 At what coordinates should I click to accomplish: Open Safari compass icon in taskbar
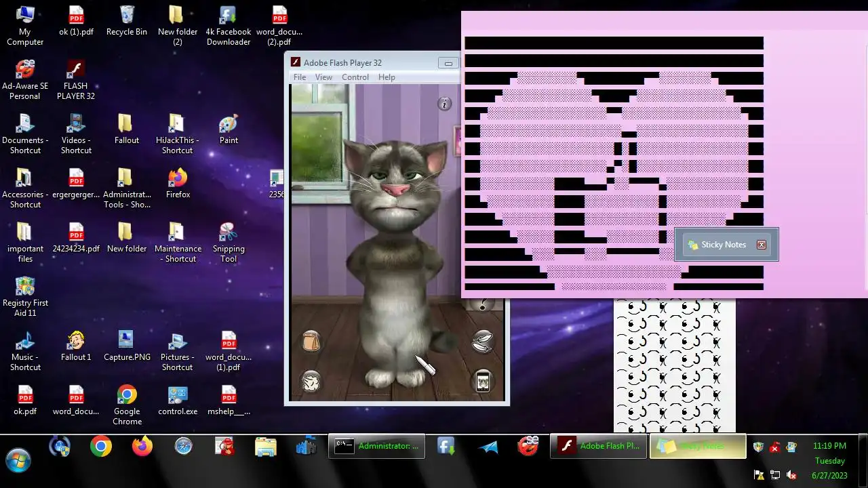pos(183,446)
